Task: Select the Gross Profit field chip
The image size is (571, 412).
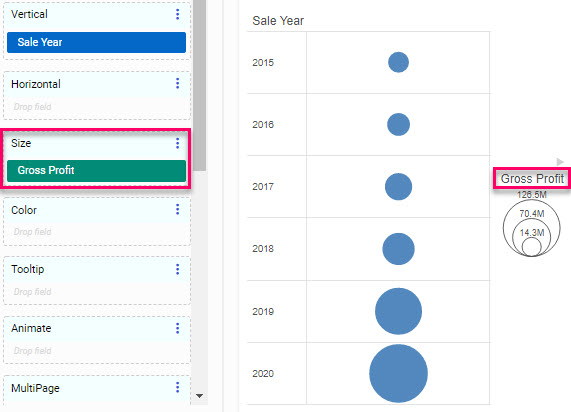Action: [97, 170]
